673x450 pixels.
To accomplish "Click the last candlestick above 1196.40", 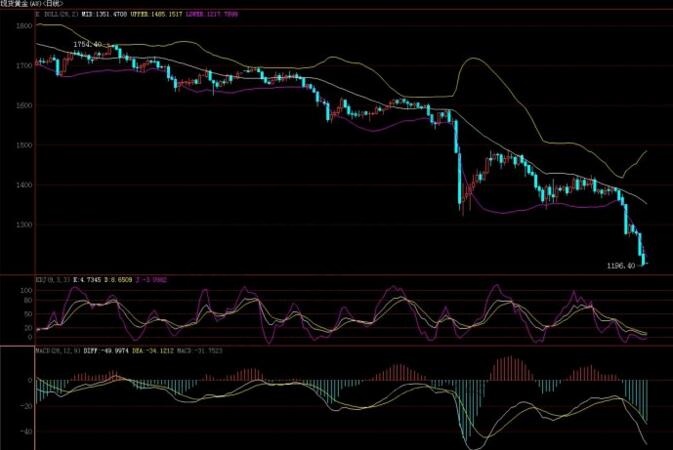I will pyautogui.click(x=643, y=259).
